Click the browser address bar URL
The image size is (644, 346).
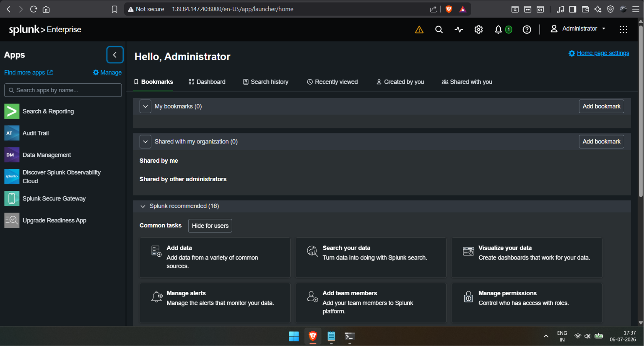[x=233, y=9]
